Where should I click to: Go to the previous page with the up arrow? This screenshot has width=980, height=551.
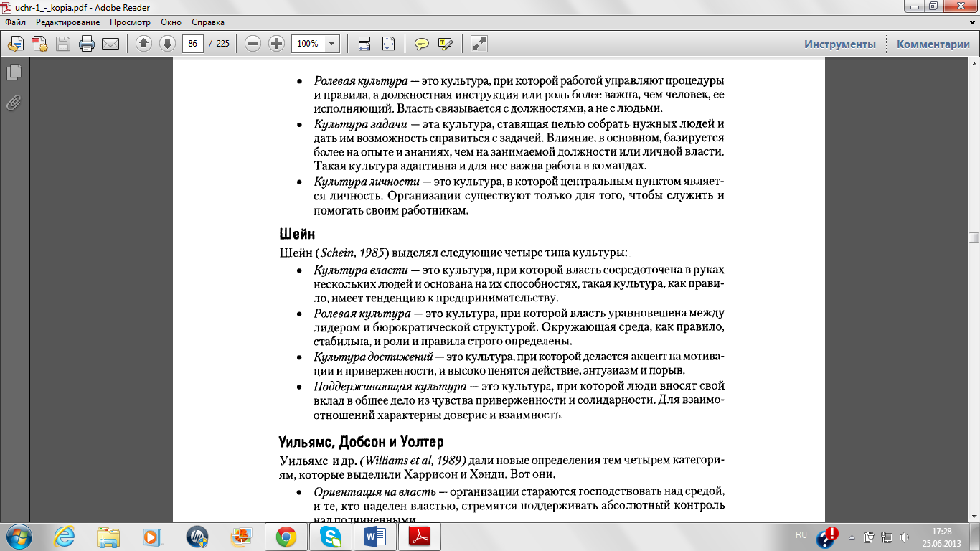[143, 44]
